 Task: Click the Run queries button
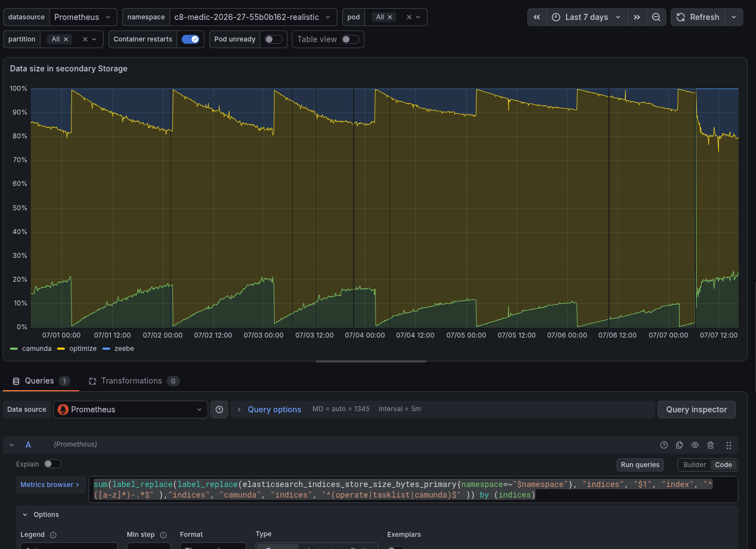640,465
